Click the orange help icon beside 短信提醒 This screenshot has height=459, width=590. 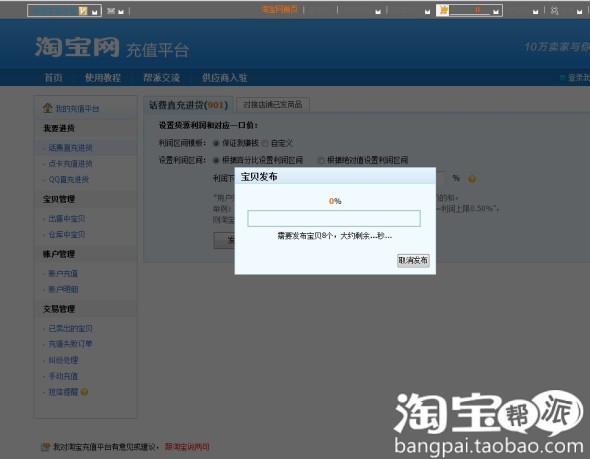(84, 392)
